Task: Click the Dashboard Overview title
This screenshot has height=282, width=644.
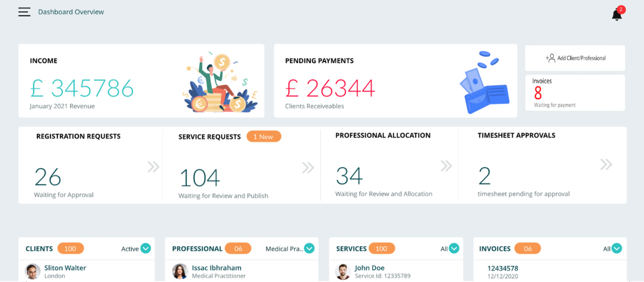Action: tap(71, 12)
